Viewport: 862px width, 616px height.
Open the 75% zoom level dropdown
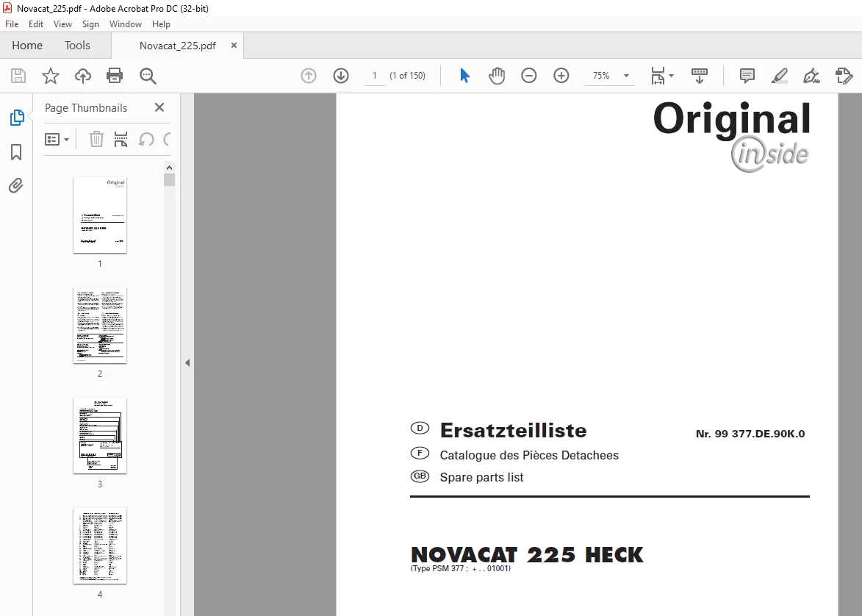coord(610,76)
